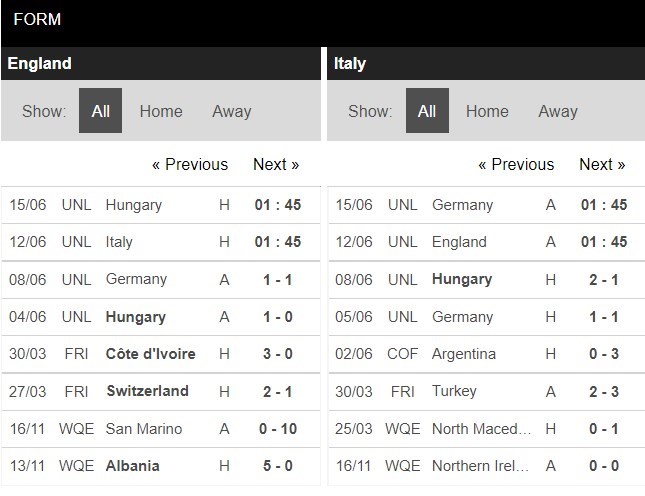This screenshot has height=496, width=645.
Task: Go to Next England matches
Action: (276, 165)
